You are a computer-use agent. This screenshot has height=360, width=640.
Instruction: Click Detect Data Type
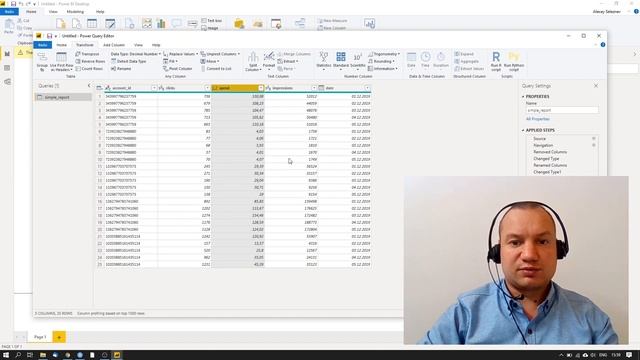click(129, 61)
